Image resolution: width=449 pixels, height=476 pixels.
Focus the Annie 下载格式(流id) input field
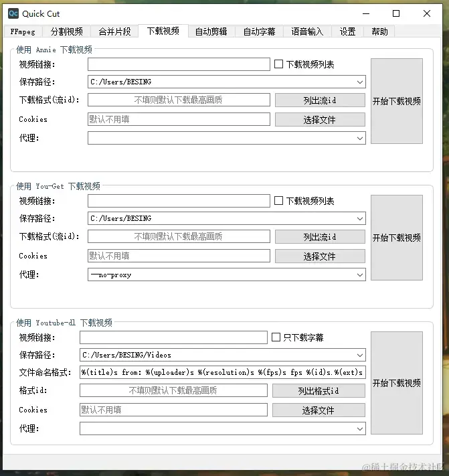[179, 100]
